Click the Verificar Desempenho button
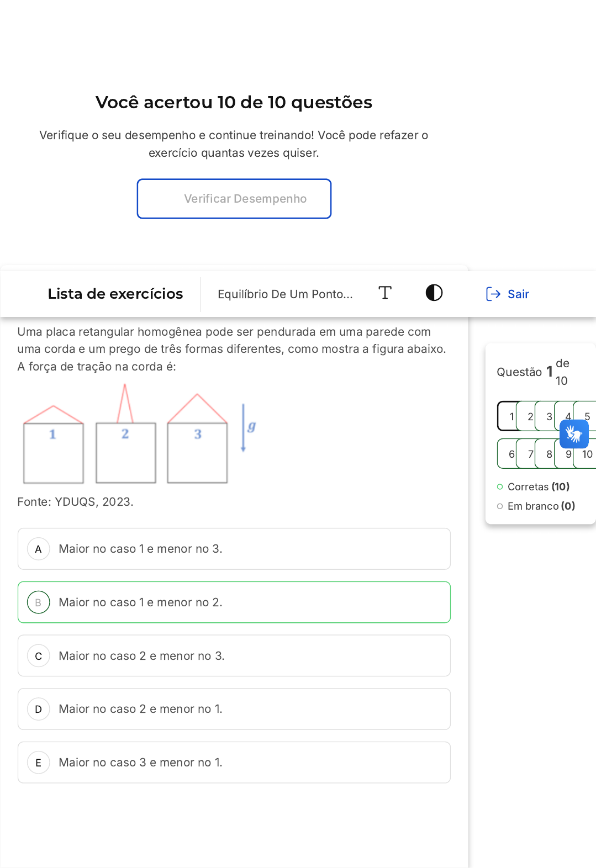Screen dimensions: 596x868 click(234, 199)
